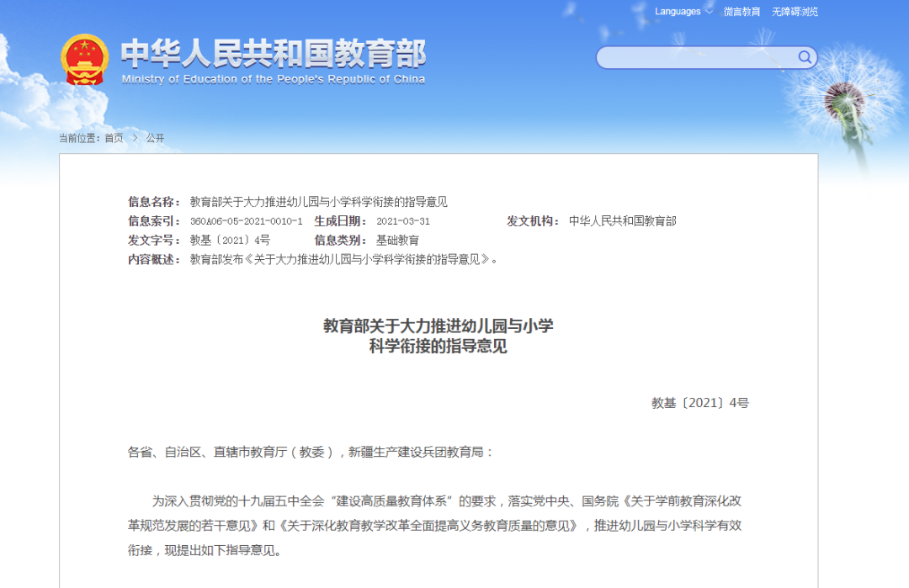The height and width of the screenshot is (588, 909).
Task: Open the 无障碍浏览 link
Action: pos(795,12)
